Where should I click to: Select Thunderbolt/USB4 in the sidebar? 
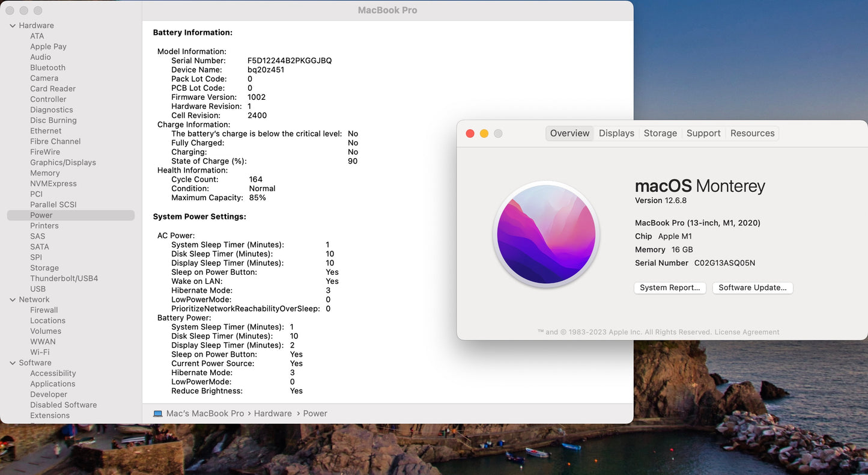pyautogui.click(x=64, y=279)
